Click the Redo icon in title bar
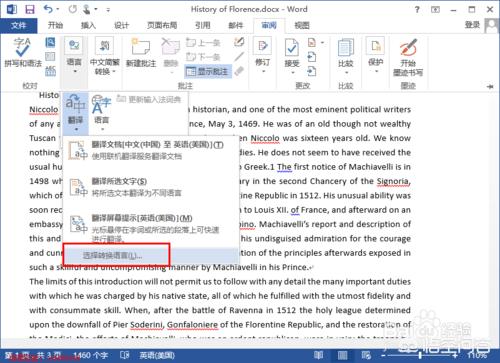This screenshot has width=500, height=363. (x=72, y=9)
